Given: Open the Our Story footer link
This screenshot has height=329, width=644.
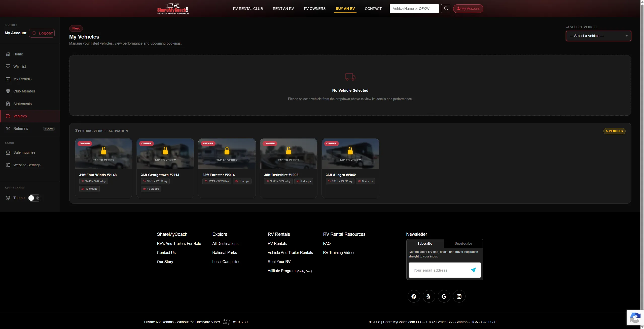Looking at the screenshot, I should (165, 262).
